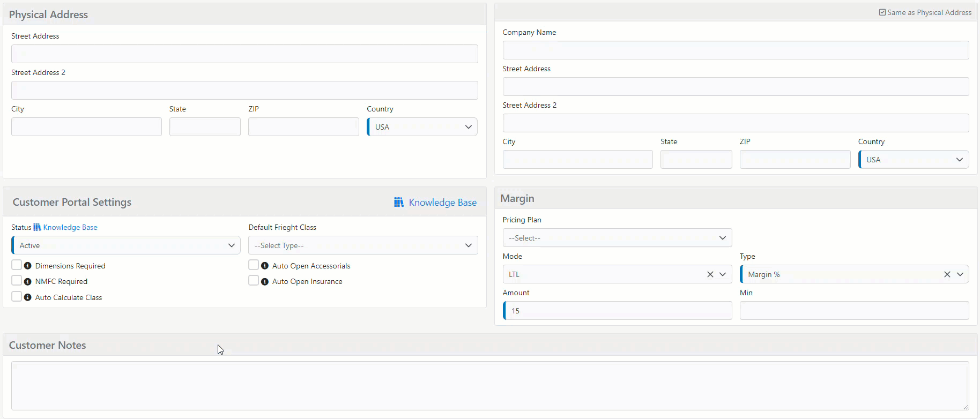Open the Pricing Plan dropdown
The width and height of the screenshot is (980, 419).
tap(617, 238)
